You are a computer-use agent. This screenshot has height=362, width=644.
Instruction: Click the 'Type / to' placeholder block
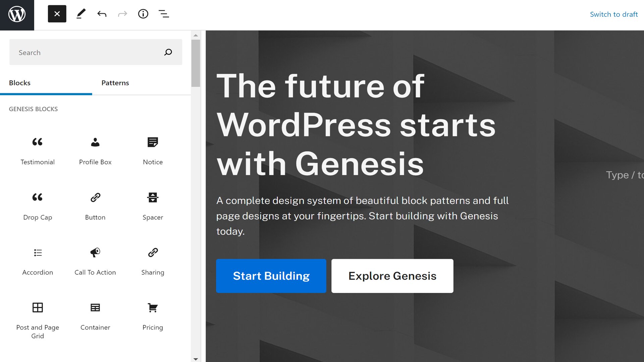(x=625, y=175)
